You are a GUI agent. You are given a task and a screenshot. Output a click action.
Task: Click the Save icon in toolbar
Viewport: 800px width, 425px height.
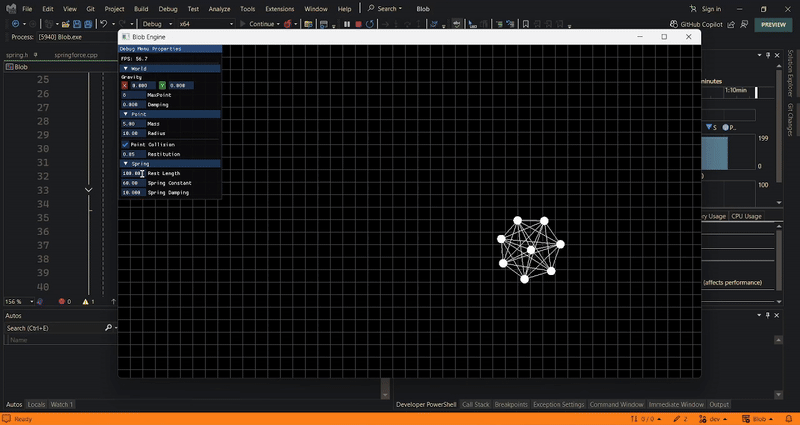77,24
